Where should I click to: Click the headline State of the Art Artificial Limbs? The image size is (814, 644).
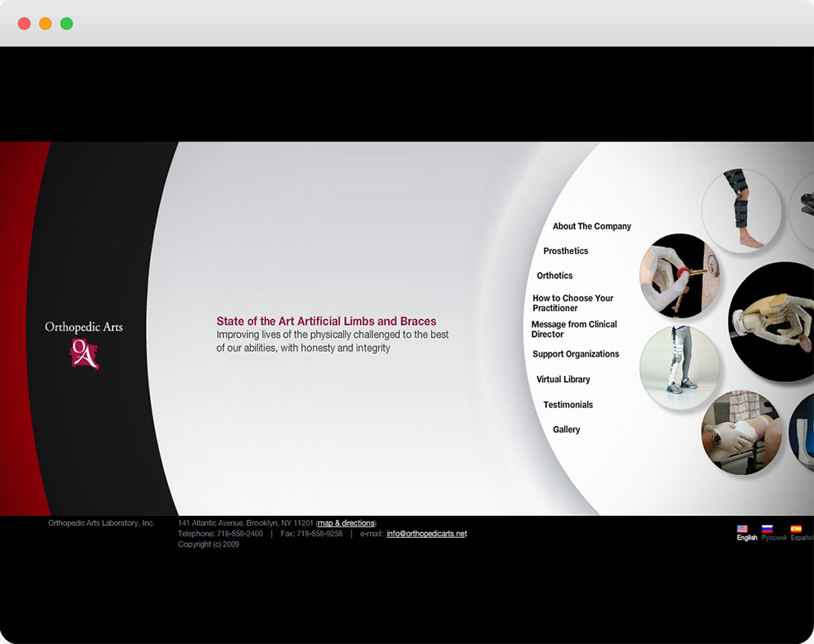click(326, 322)
